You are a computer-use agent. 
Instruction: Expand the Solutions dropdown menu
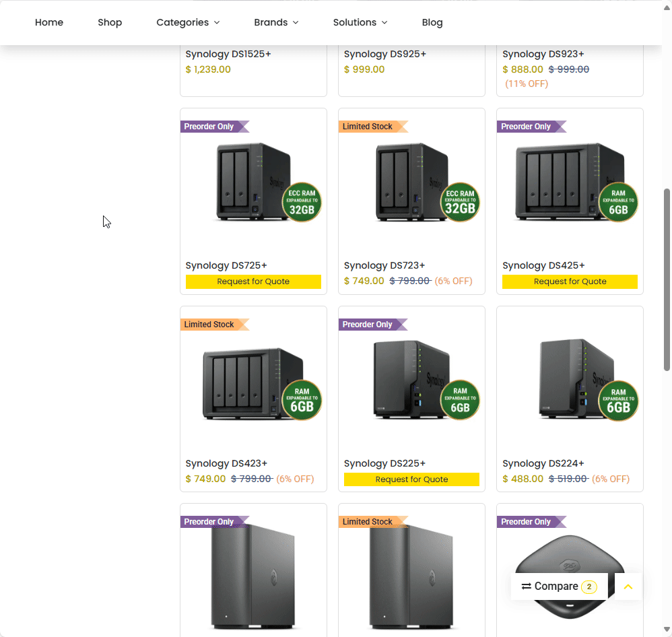tap(360, 22)
